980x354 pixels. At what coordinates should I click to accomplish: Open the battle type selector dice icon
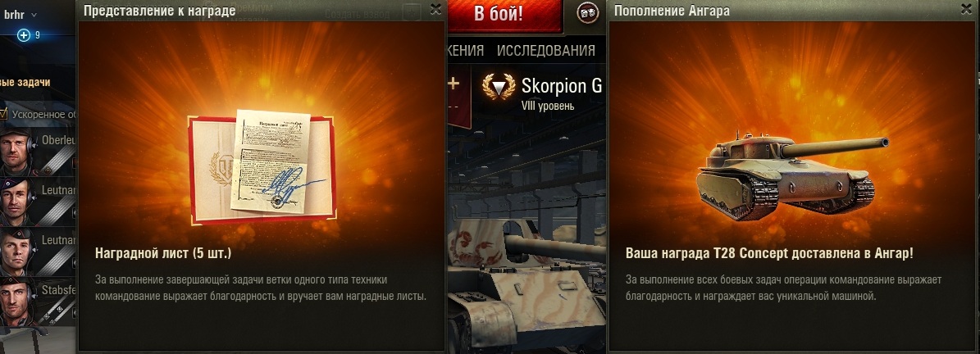click(x=587, y=12)
